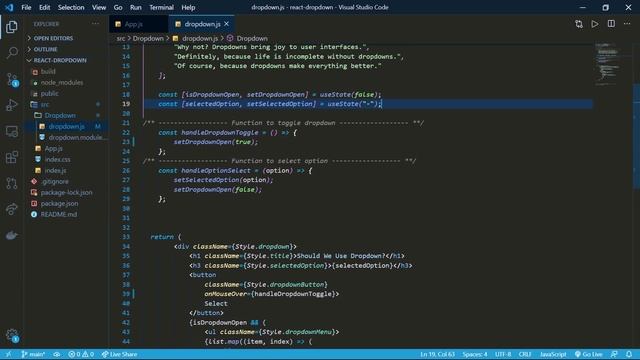Open Run and Debug view icon
Viewport: 640px width, 360px height.
(12, 105)
